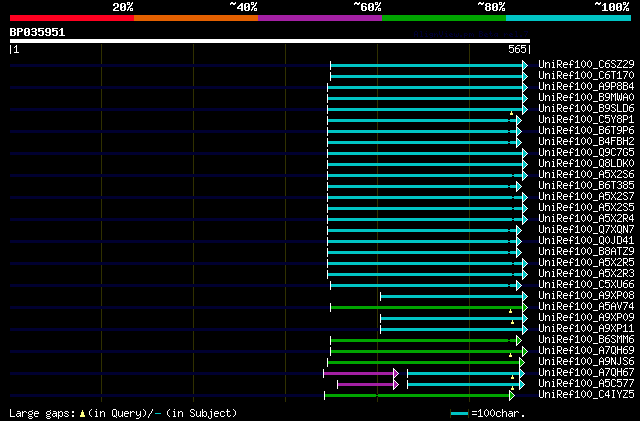Click the 100char scale bar in legend
Image resolution: width=640 pixels, height=421 pixels.
pyautogui.click(x=459, y=414)
